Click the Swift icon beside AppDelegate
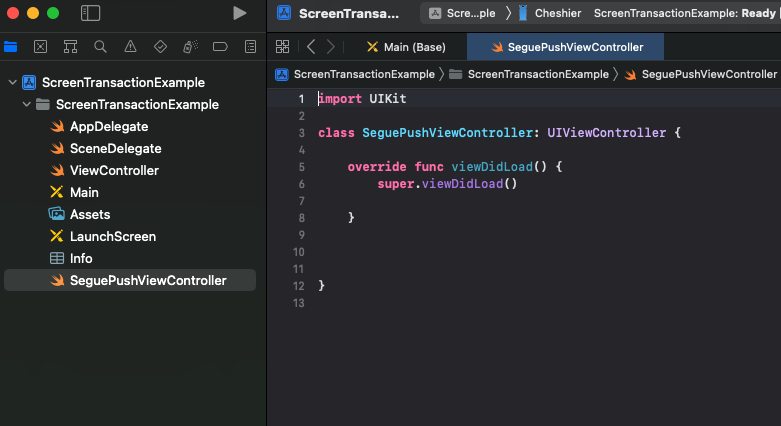The image size is (781, 426). click(57, 127)
